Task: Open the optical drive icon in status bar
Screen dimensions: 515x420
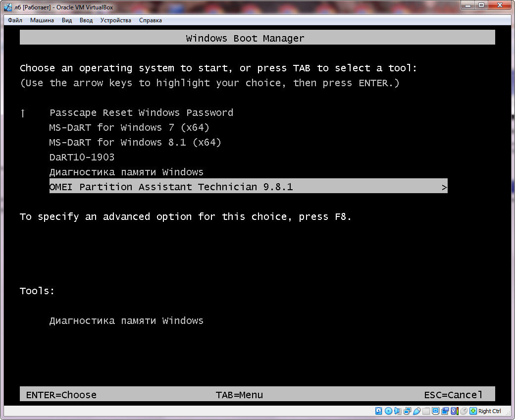Action: (x=389, y=411)
